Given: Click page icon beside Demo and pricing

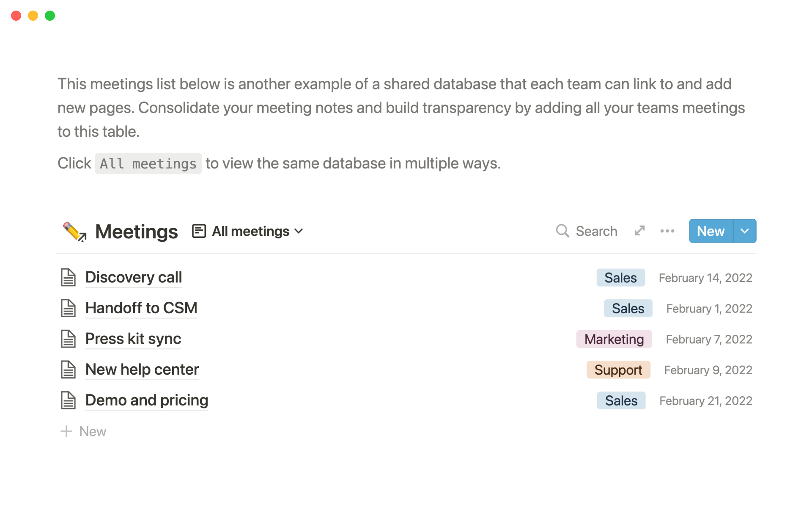Looking at the screenshot, I should pyautogui.click(x=68, y=400).
